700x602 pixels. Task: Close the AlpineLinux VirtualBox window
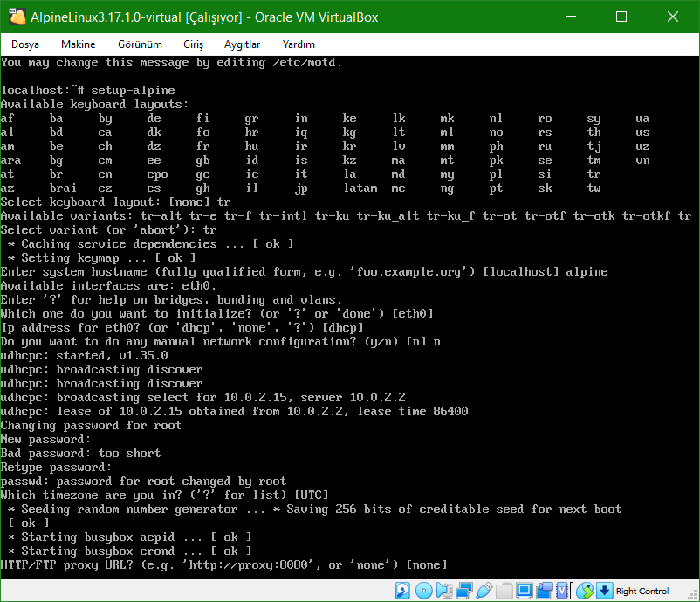pos(673,17)
